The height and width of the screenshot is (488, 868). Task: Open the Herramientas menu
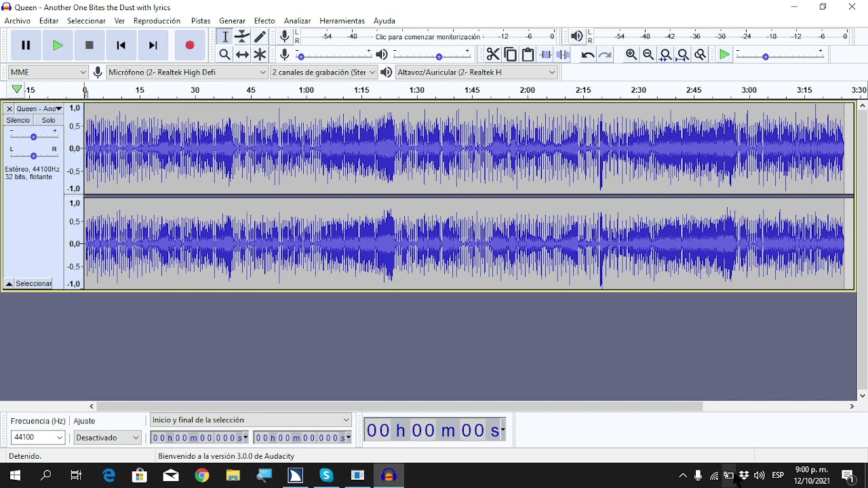point(342,21)
